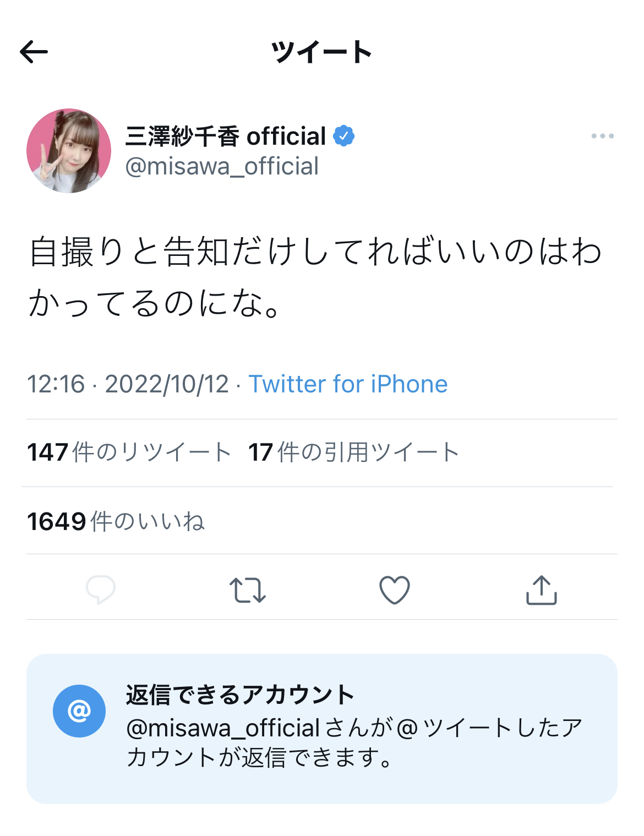Tap the ツイート header title

321,52
